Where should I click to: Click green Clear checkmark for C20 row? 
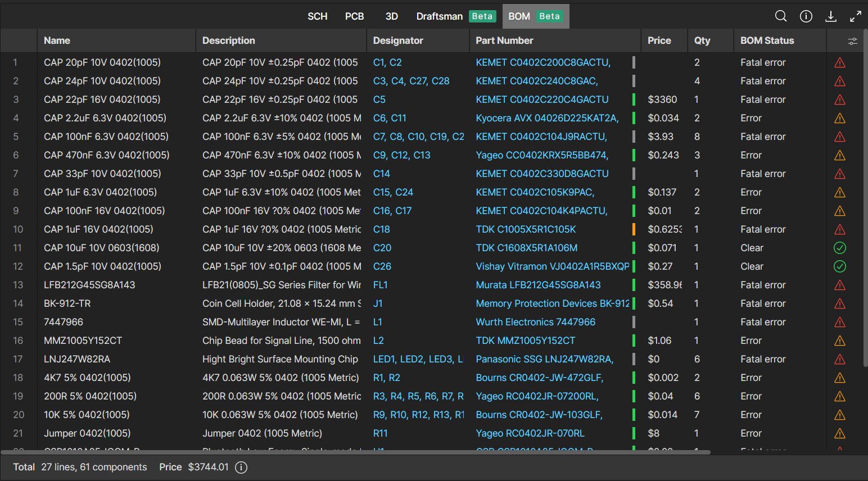tap(839, 248)
